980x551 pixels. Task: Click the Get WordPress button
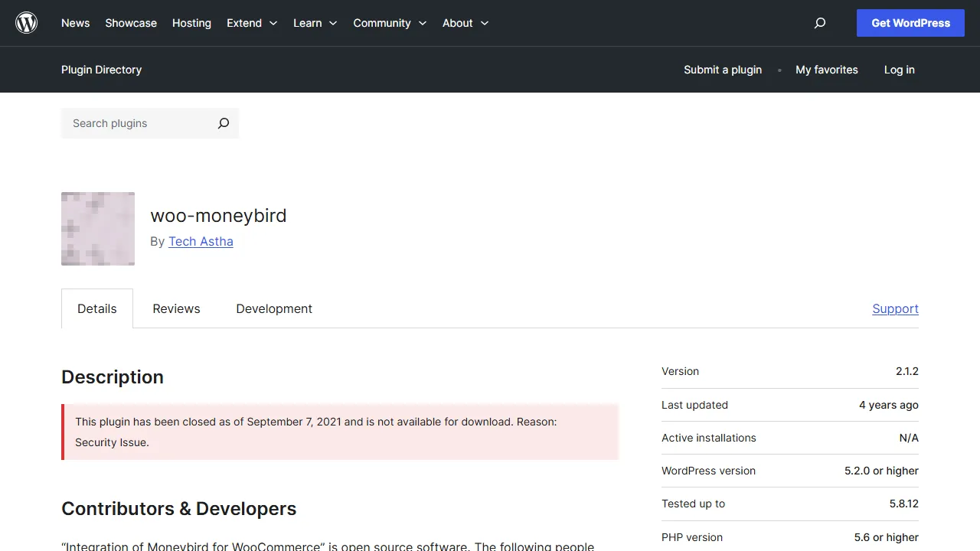pyautogui.click(x=910, y=23)
